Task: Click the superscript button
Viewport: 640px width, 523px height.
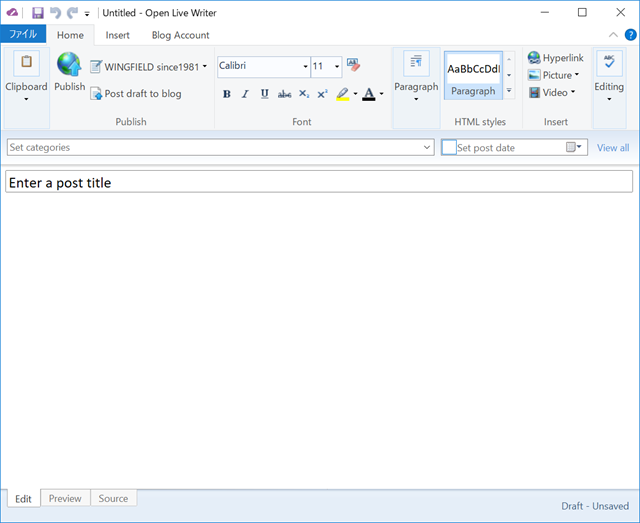Action: 322,94
